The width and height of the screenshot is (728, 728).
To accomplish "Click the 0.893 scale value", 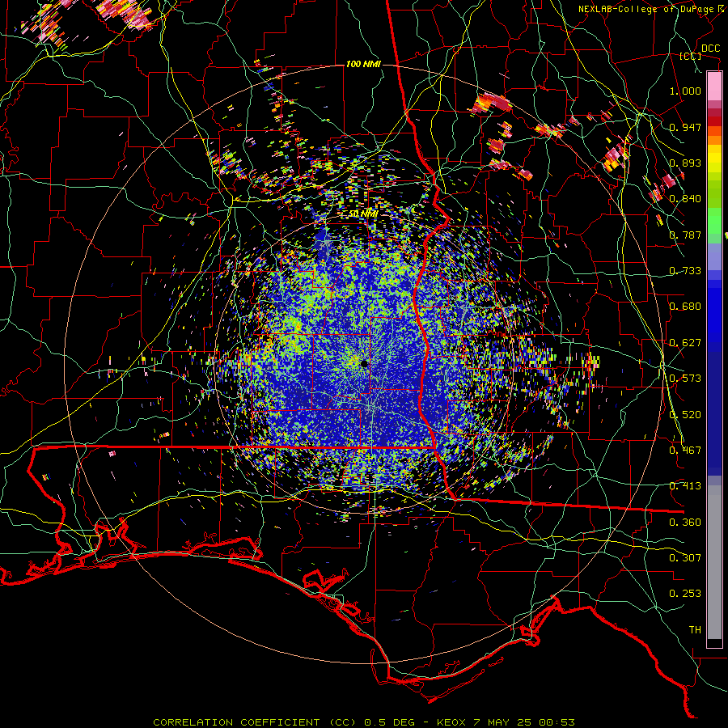I will pos(685,163).
